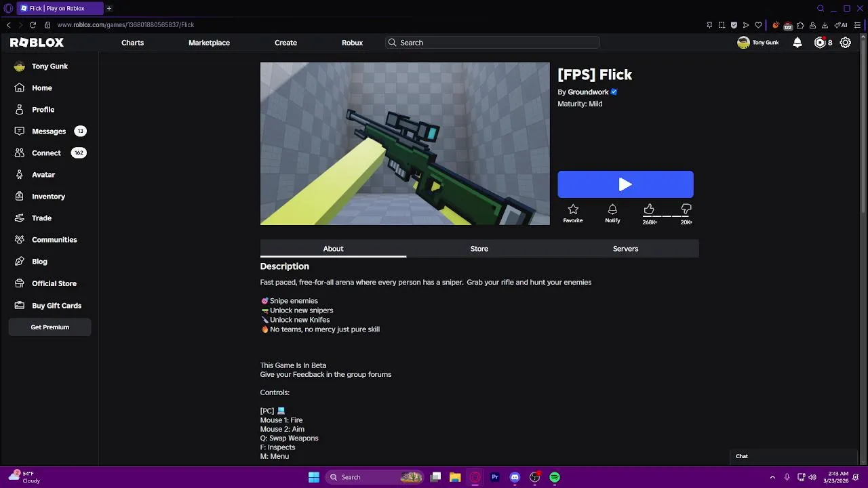Click the taskbar volume speaker icon
Screen dimensions: 868x488
click(812, 477)
